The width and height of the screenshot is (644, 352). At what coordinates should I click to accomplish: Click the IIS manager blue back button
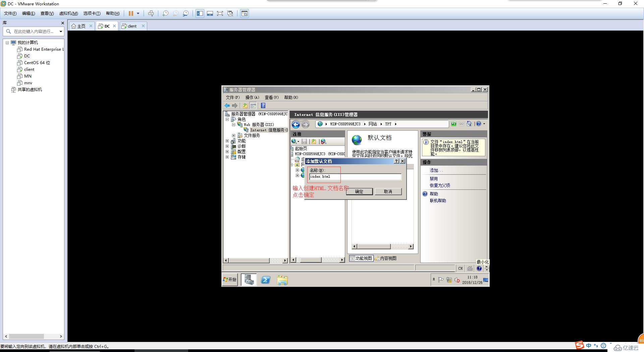[296, 125]
